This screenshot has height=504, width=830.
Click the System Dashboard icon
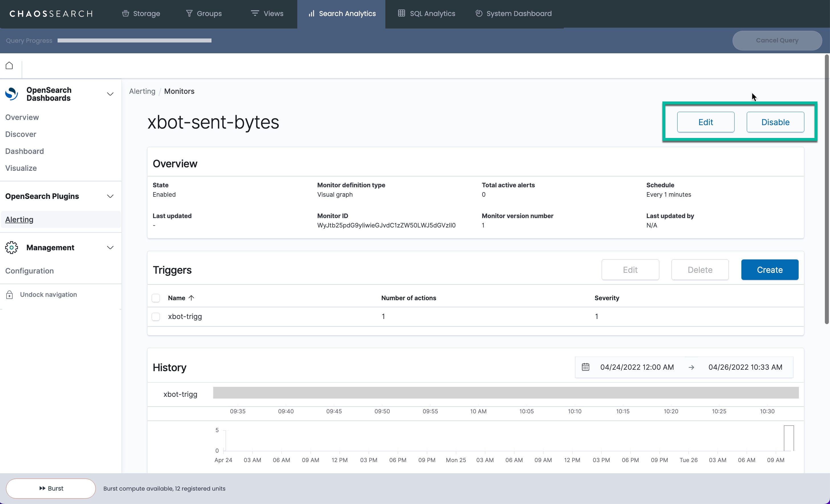tap(479, 13)
